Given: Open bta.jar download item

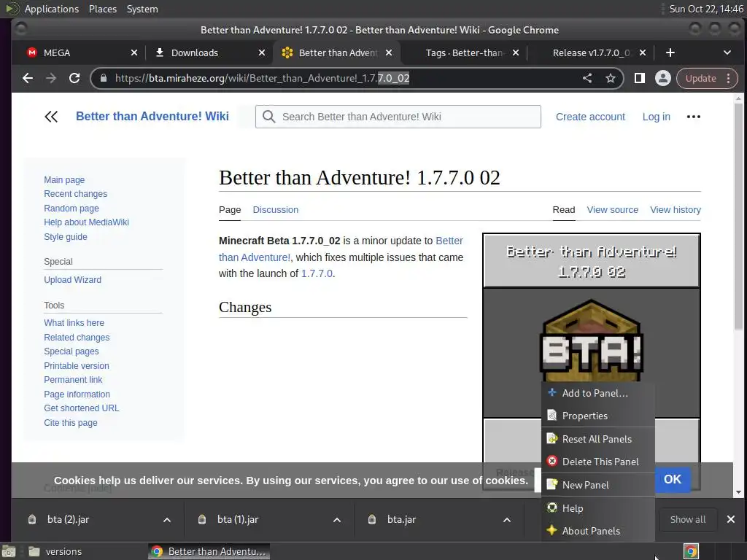Looking at the screenshot, I should (401, 519).
